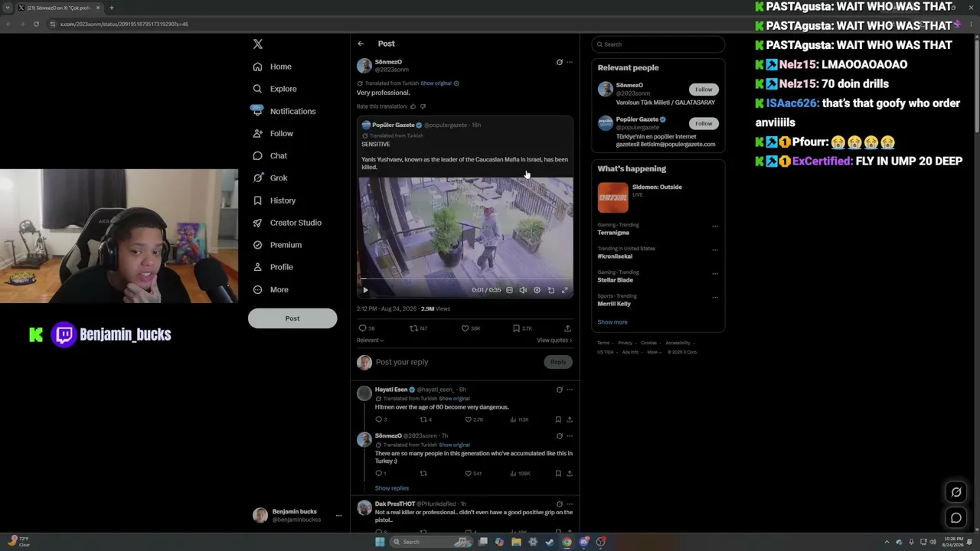Rate the translation with thumbs down
The height and width of the screenshot is (551, 980).
tap(423, 106)
